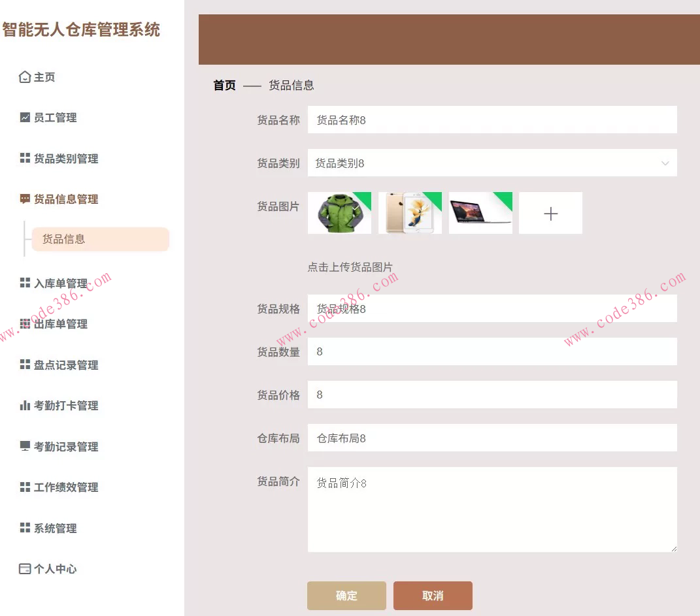This screenshot has width=700, height=616.
Task: Click the 考勤记录管理 monitor icon
Action: point(24,446)
